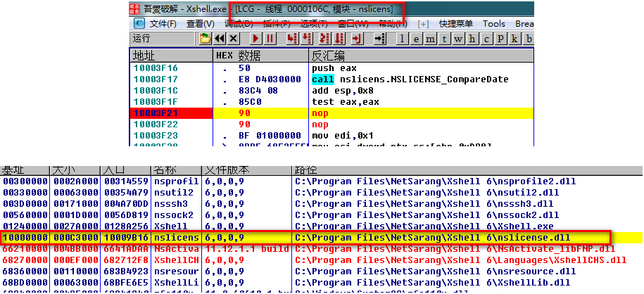Viewport: 644px width, 294px height.
Task: Select the highlighted nslicense.dll path
Action: [x=433, y=238]
